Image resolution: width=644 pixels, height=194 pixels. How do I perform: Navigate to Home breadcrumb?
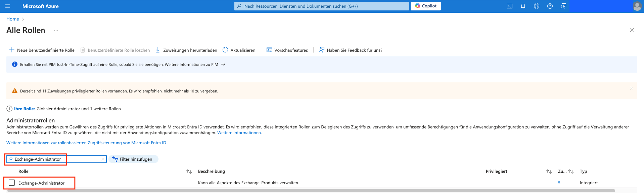pyautogui.click(x=13, y=19)
